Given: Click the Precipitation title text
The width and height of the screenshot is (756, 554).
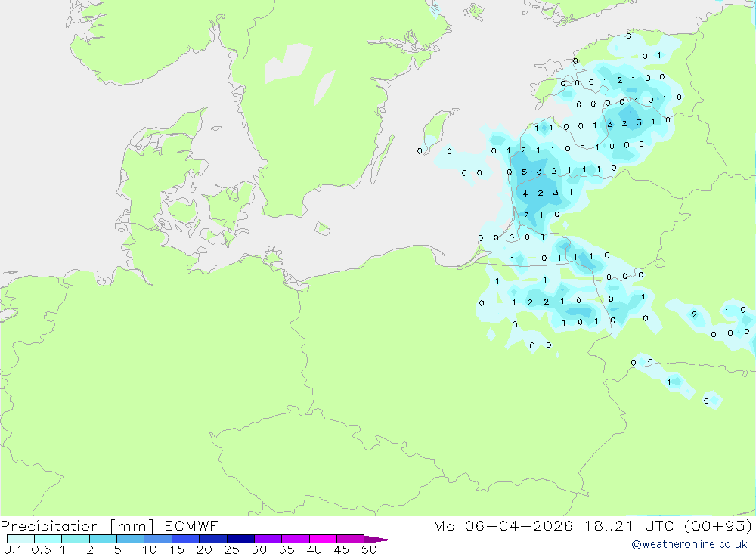Looking at the screenshot, I should pyautogui.click(x=50, y=526).
